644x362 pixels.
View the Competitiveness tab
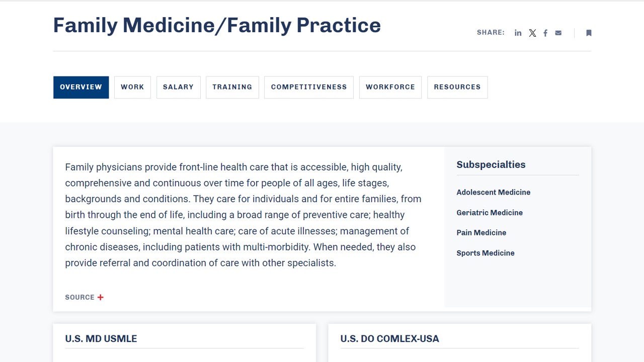[309, 87]
